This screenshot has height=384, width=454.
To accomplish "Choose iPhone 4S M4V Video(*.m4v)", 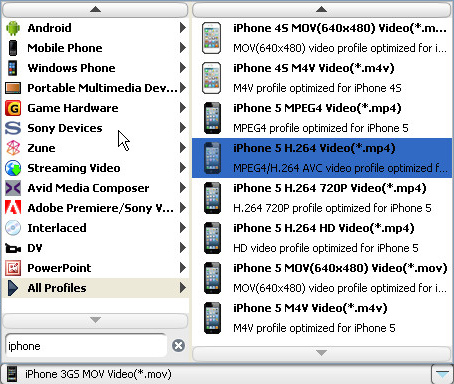I will click(x=322, y=78).
